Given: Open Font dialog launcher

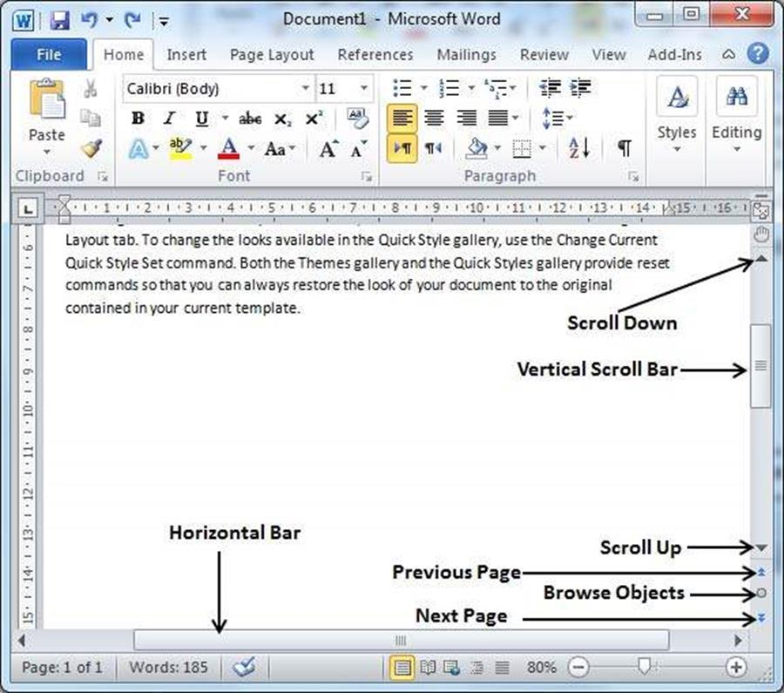Looking at the screenshot, I should [367, 176].
